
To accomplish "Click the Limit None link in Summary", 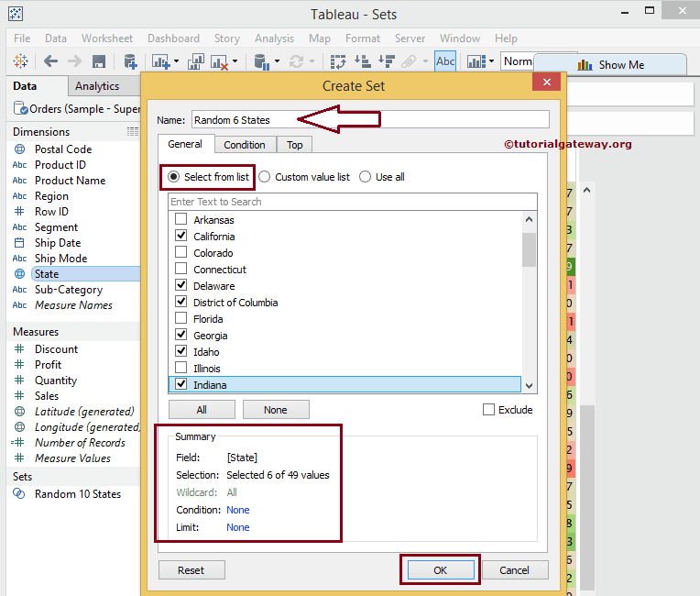I will (238, 527).
